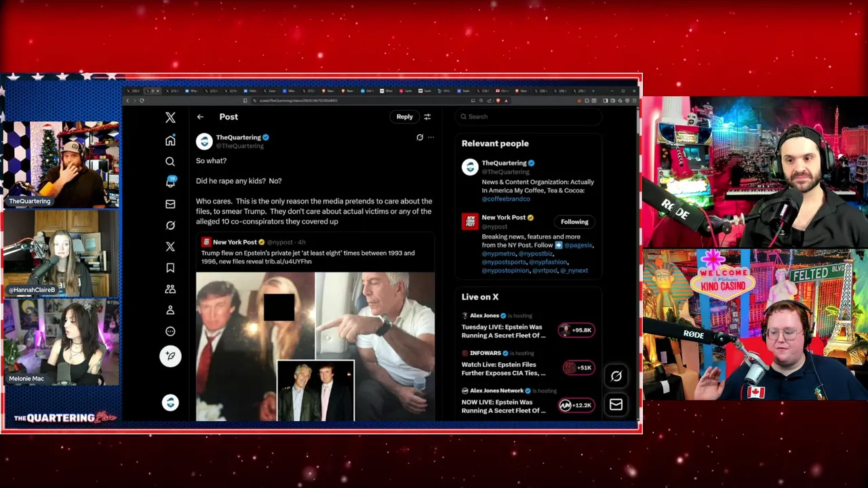Open account avatar at sidebar bottom
The width and height of the screenshot is (868, 488).
click(170, 403)
